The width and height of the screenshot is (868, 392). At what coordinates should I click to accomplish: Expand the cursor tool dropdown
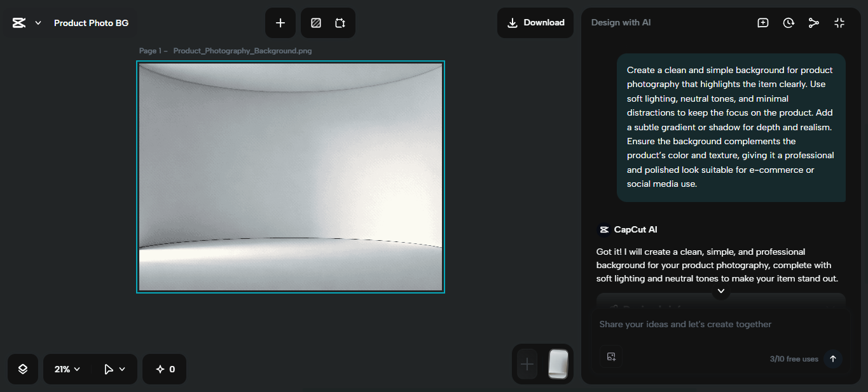click(113, 368)
